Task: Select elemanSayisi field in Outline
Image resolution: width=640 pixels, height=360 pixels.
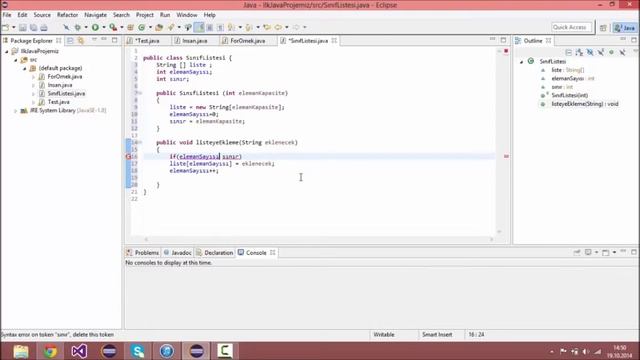Action: pos(572,78)
